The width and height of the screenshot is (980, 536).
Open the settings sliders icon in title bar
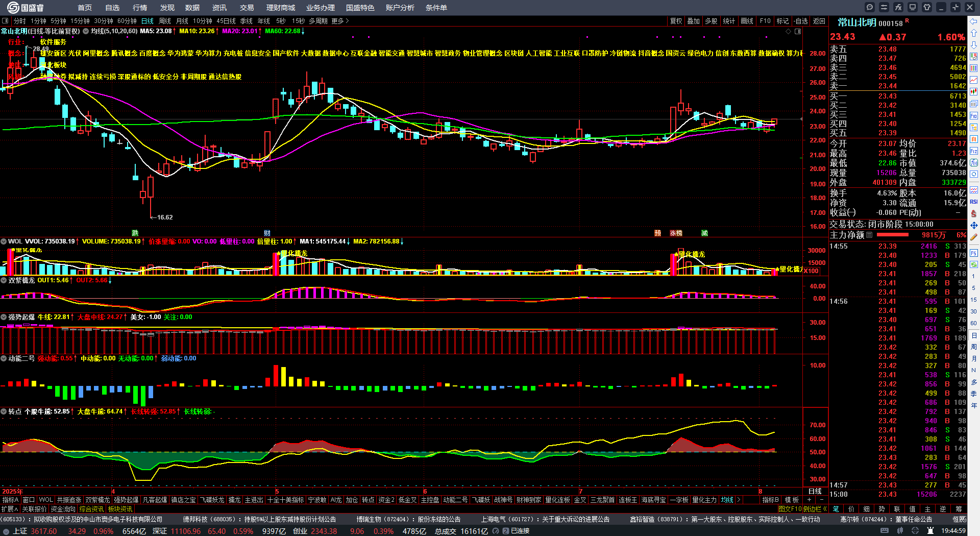click(884, 7)
